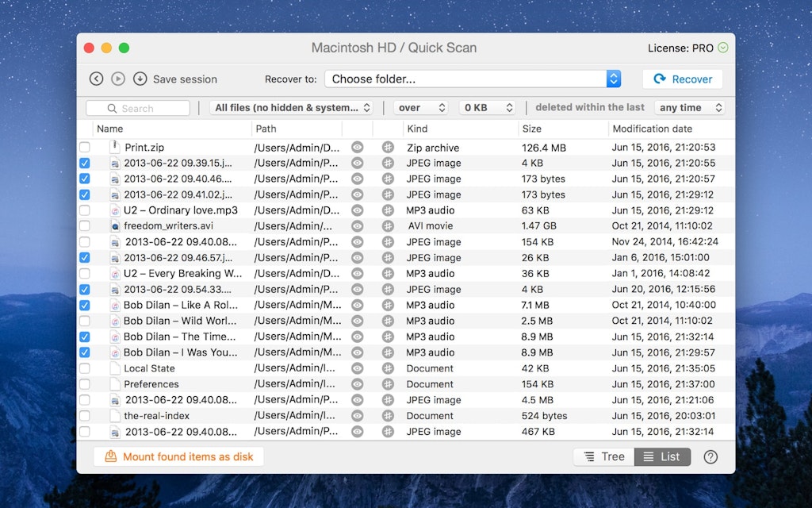Click the Recover button
This screenshot has height=508, width=812.
pyautogui.click(x=682, y=79)
